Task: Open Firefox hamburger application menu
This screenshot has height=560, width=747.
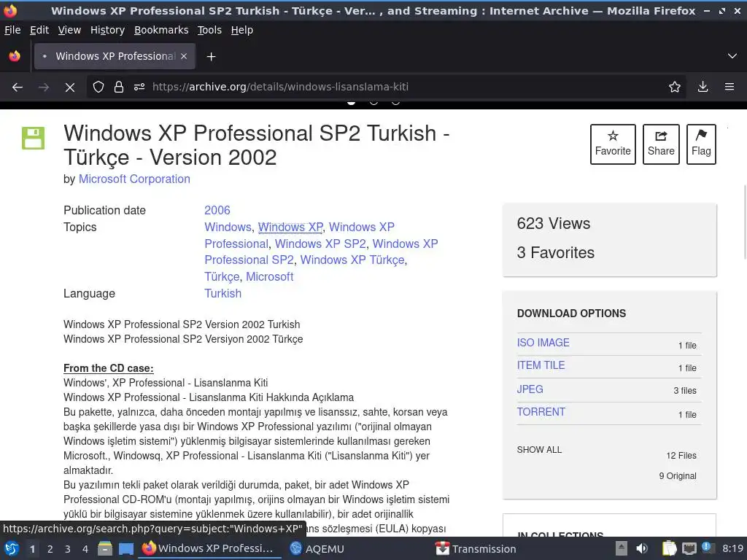Action: click(729, 87)
